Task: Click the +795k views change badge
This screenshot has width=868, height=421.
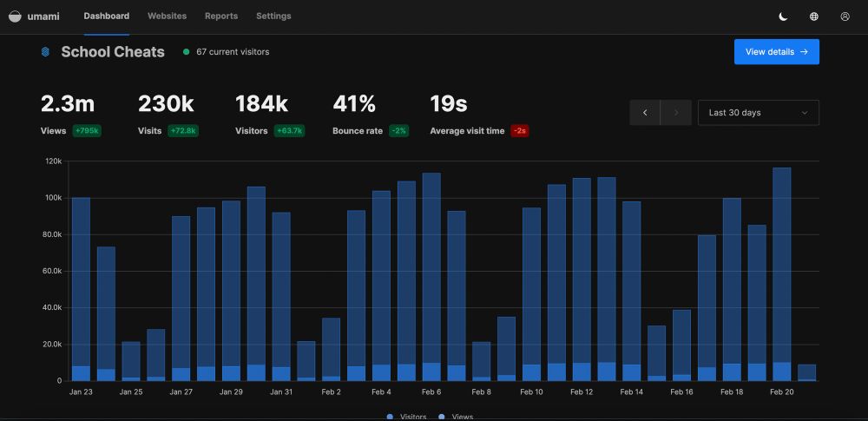Action: coord(87,131)
